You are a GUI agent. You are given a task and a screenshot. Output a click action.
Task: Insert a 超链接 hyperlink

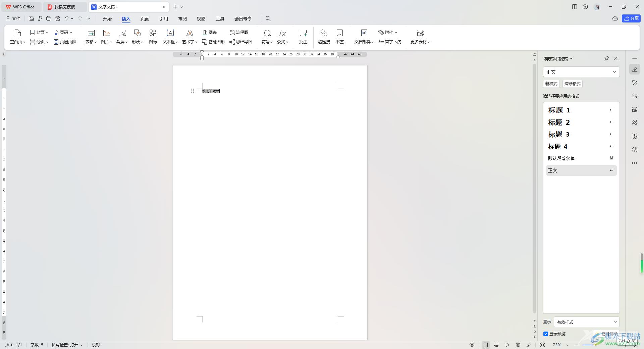[324, 37]
